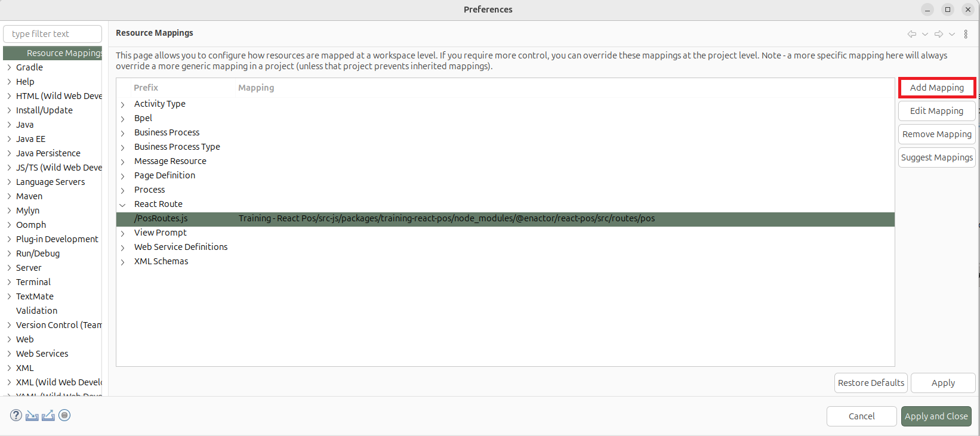This screenshot has width=980, height=436.
Task: Select Version Control (Team) sidebar entry
Action: point(59,325)
